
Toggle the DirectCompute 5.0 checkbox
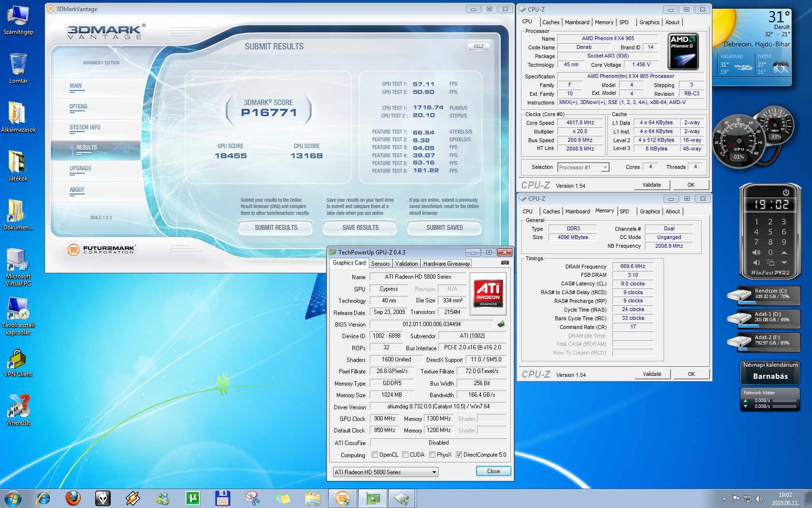click(459, 455)
